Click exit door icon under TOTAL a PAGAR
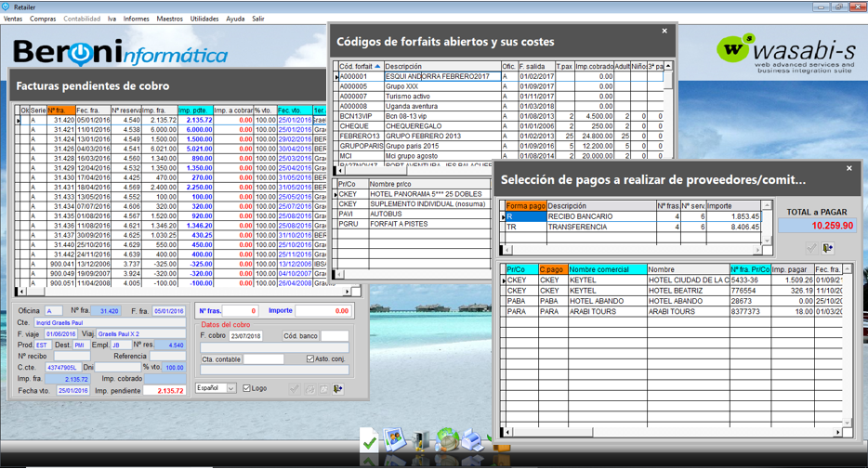This screenshot has height=469, width=868. pos(828,248)
